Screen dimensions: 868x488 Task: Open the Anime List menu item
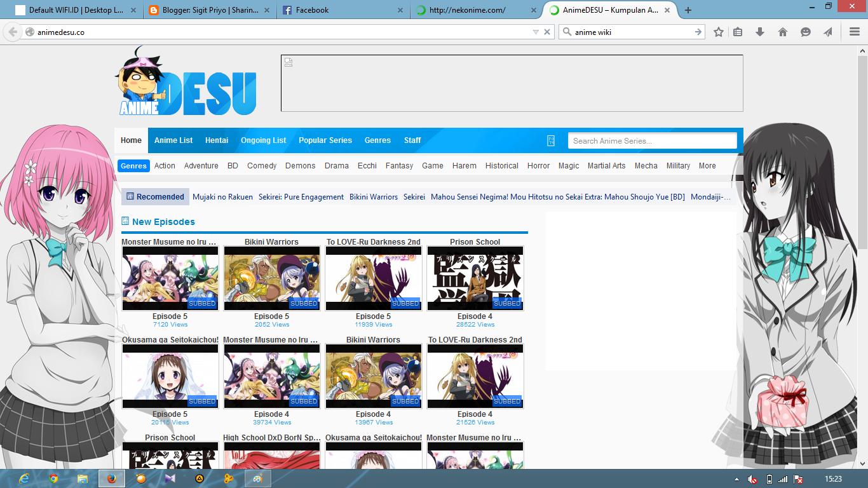tap(173, 140)
